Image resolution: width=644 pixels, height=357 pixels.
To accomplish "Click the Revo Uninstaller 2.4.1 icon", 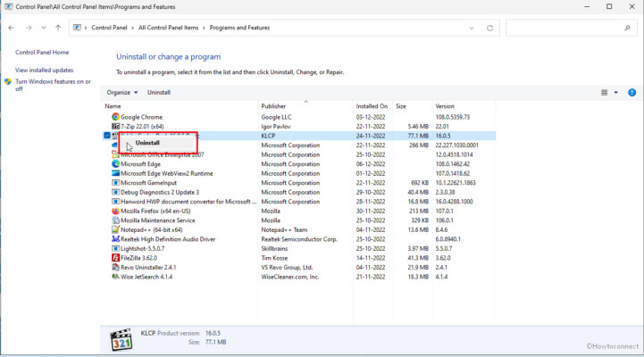I will point(115,267).
